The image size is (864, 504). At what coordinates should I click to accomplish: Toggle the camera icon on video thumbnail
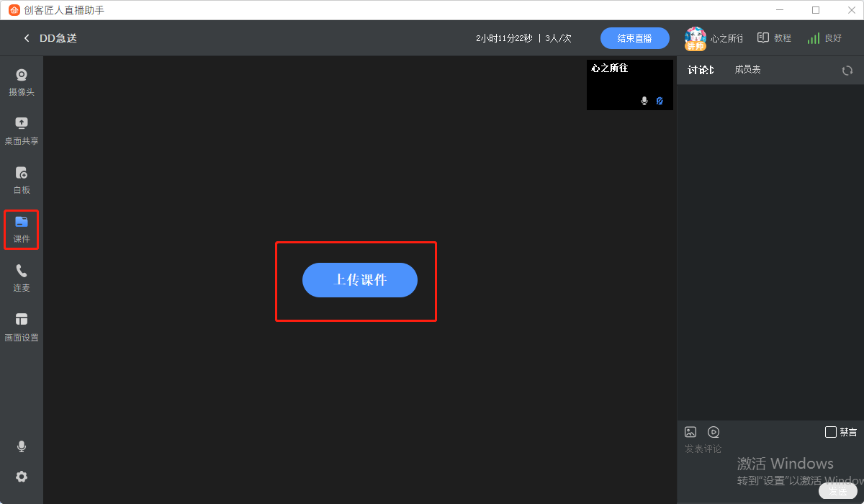pyautogui.click(x=660, y=101)
